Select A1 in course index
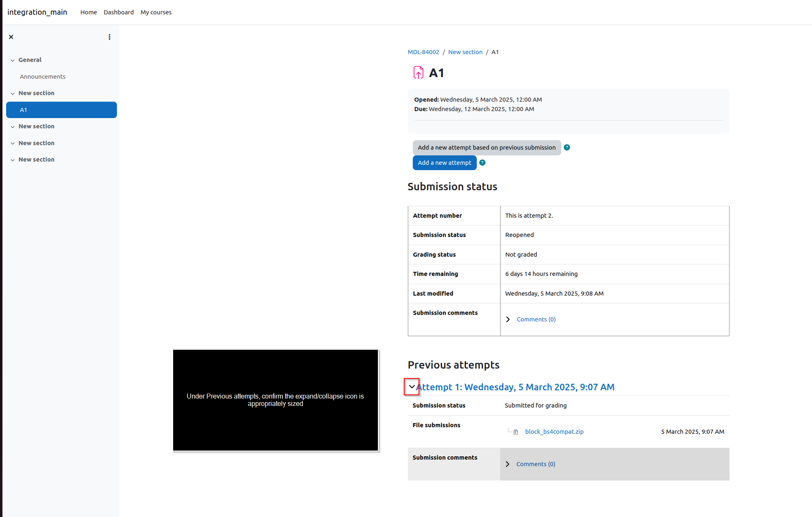The width and height of the screenshot is (812, 517). (62, 110)
